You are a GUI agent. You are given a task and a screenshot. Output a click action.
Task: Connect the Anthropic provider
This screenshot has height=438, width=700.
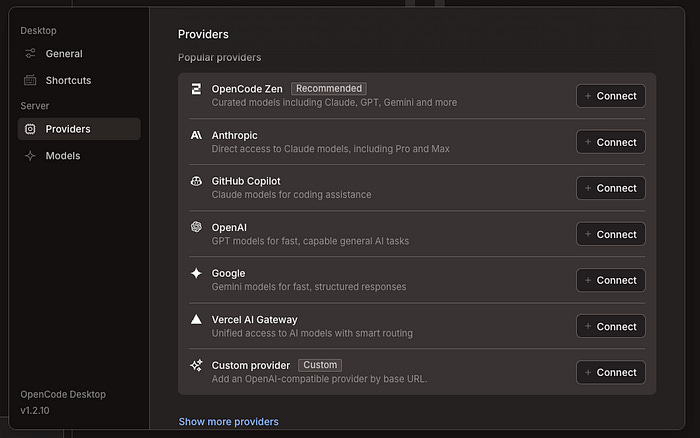tap(610, 142)
